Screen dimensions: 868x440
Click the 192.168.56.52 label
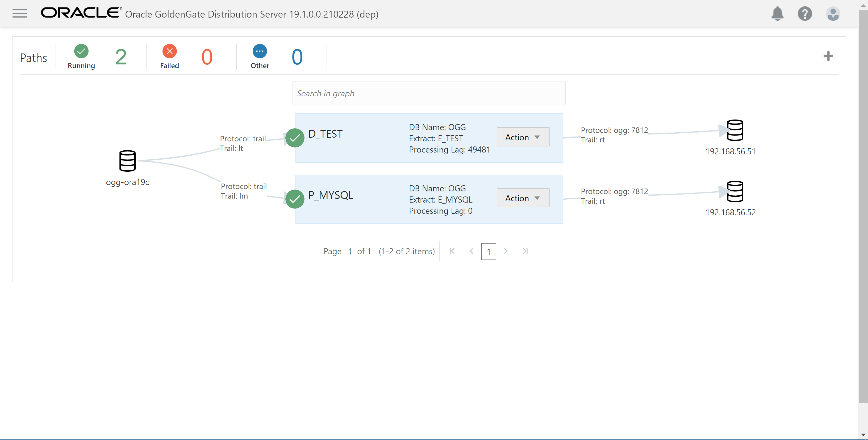click(730, 212)
